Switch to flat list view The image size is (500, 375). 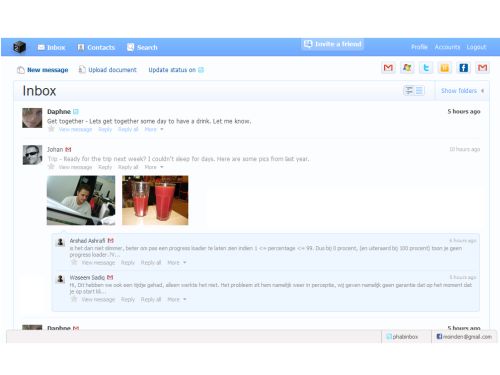click(x=419, y=90)
